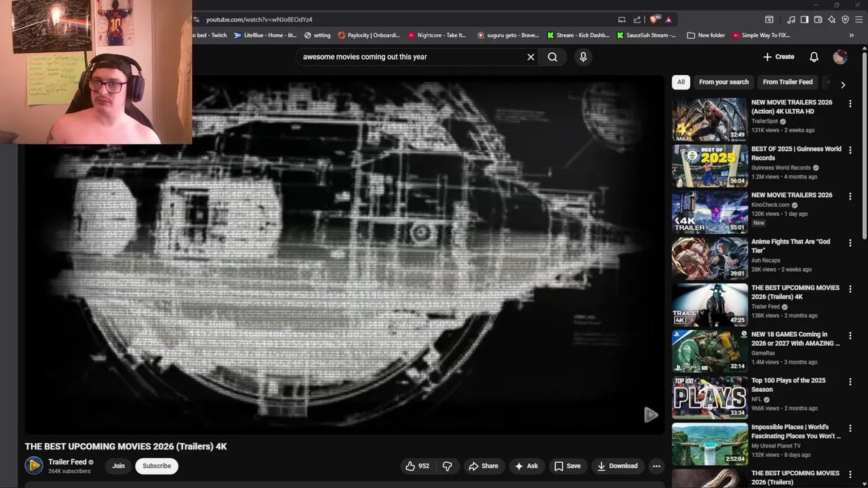The image size is (868, 488).
Task: Click the address bar URL
Action: pyautogui.click(x=259, y=20)
